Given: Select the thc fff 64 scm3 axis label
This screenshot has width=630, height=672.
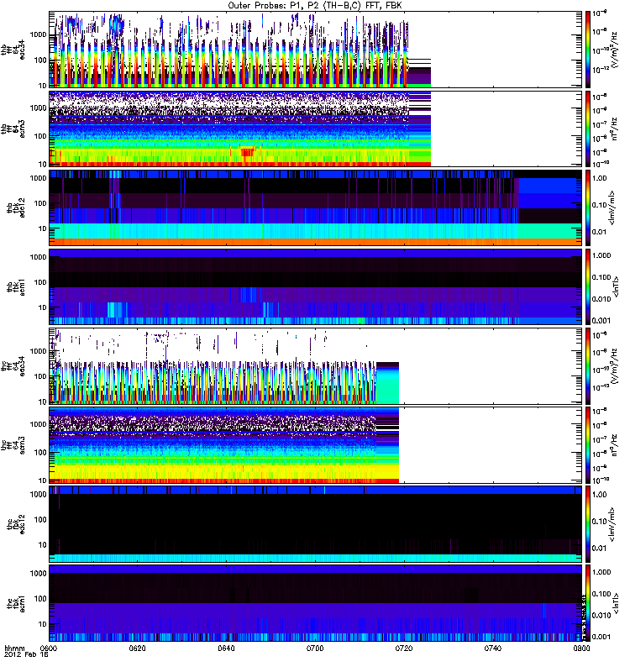Looking at the screenshot, I should click(13, 445).
